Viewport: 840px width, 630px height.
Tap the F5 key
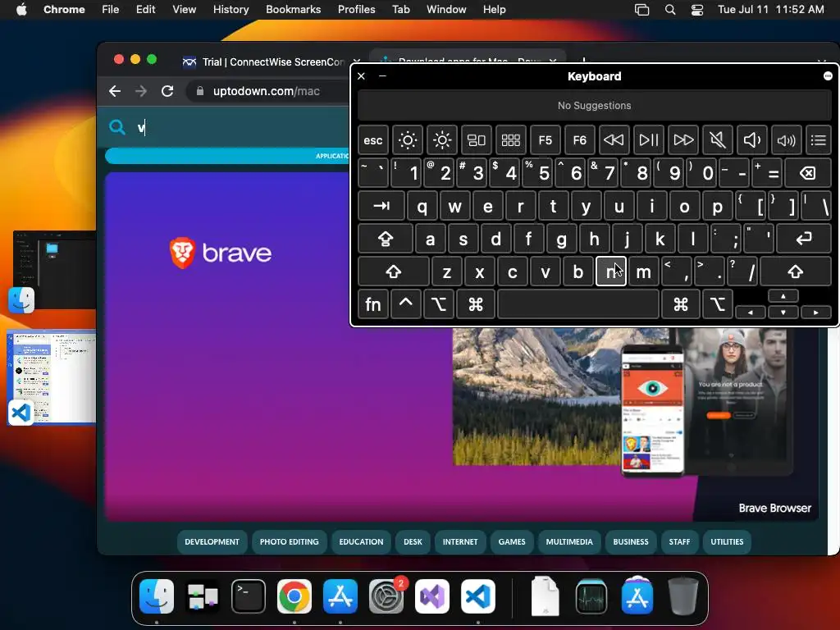tap(545, 140)
